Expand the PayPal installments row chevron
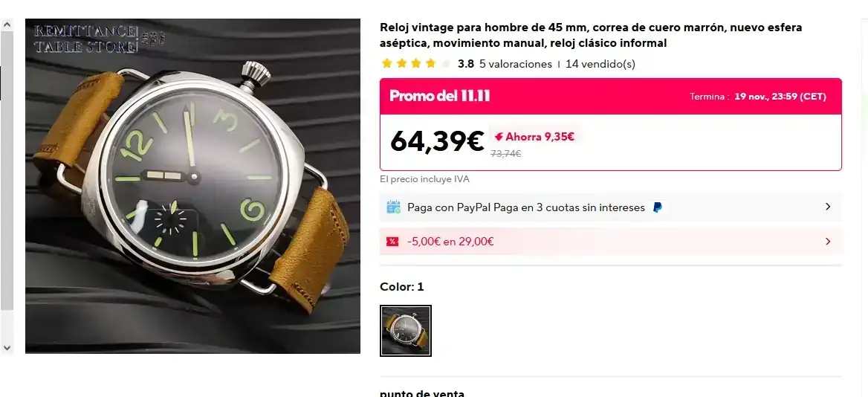The width and height of the screenshot is (868, 397). coord(828,207)
